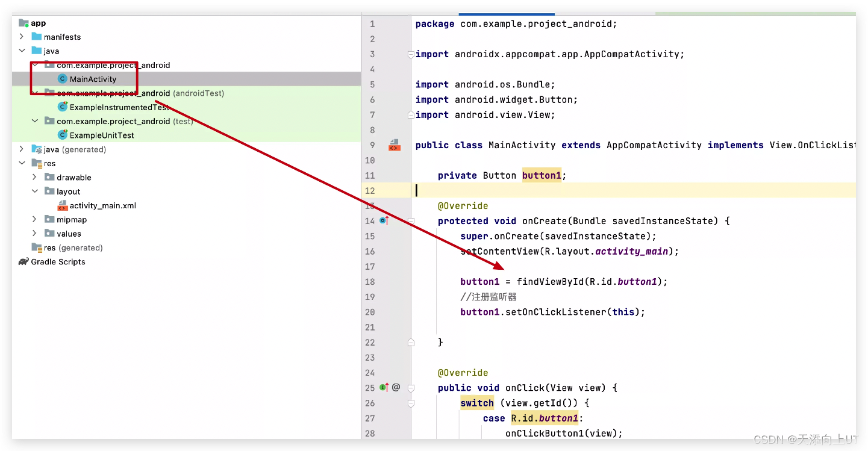The height and width of the screenshot is (451, 868).
Task: Fold the imports block at line 3
Action: click(411, 54)
